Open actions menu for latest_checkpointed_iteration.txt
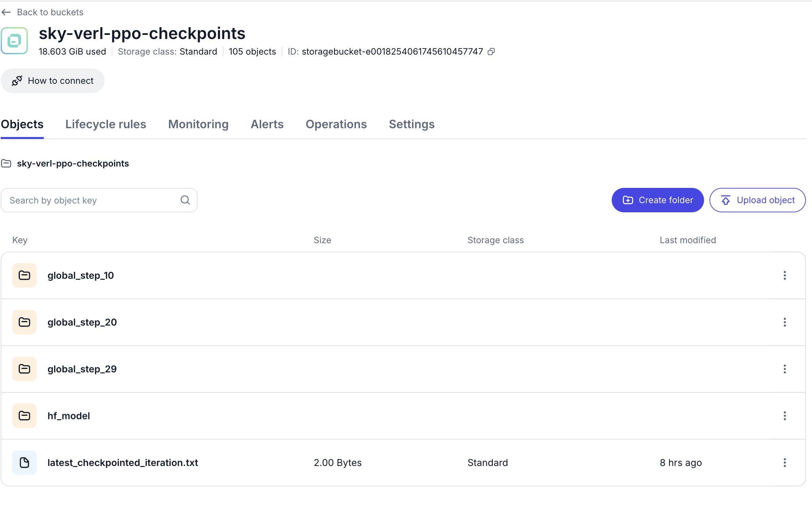This screenshot has width=812, height=506. pos(785,463)
